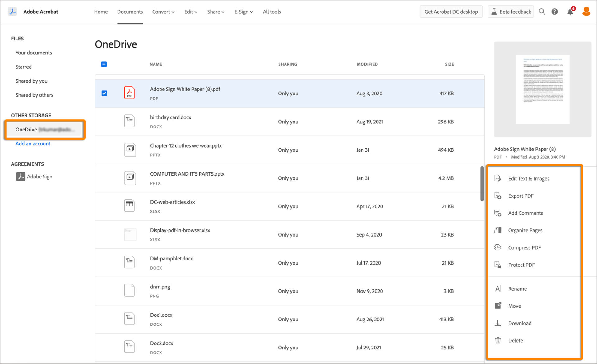The width and height of the screenshot is (597, 364).
Task: Open the user profile avatar
Action: point(586,12)
